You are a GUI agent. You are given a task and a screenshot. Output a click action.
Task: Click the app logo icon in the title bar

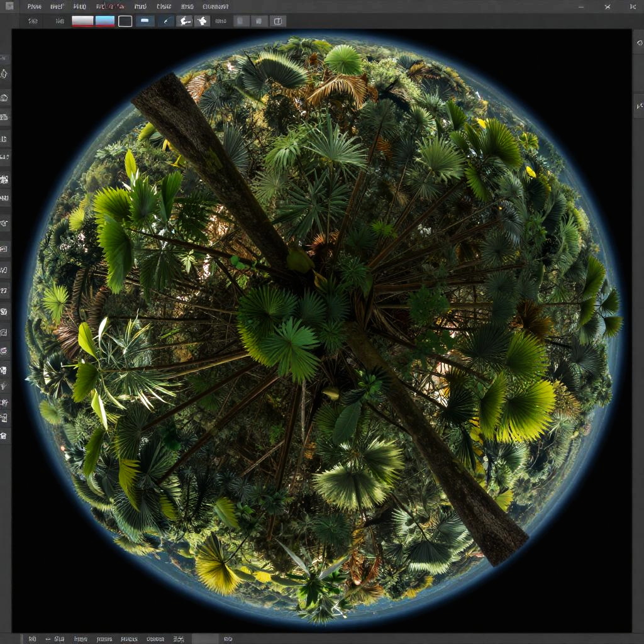coord(9,6)
